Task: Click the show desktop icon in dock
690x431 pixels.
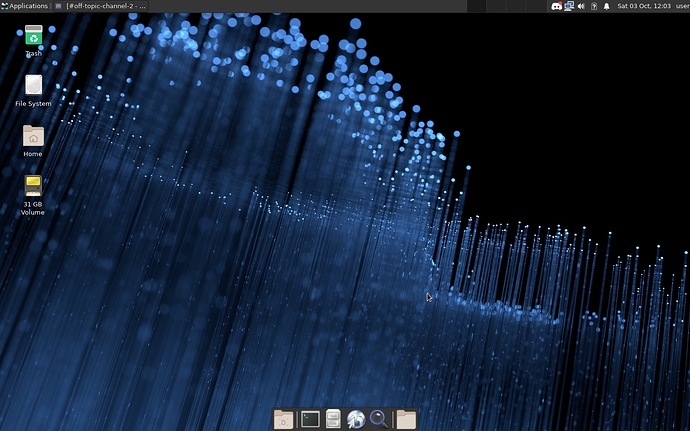Action: 284,419
